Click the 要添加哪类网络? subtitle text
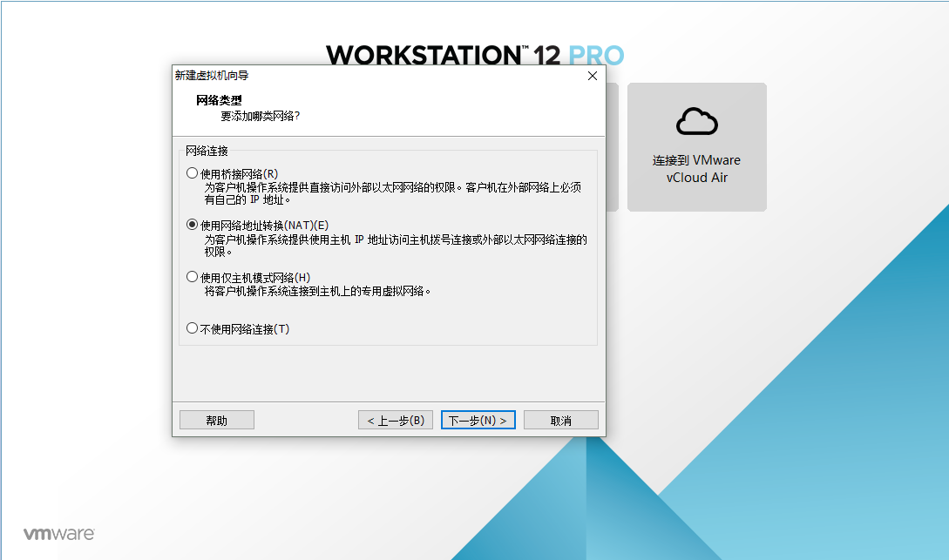This screenshot has width=949, height=560. tap(261, 116)
